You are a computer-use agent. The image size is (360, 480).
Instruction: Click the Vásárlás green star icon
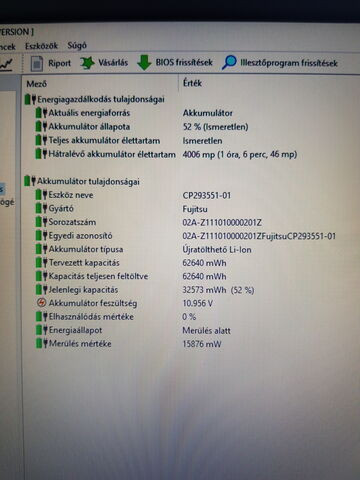[x=87, y=63]
